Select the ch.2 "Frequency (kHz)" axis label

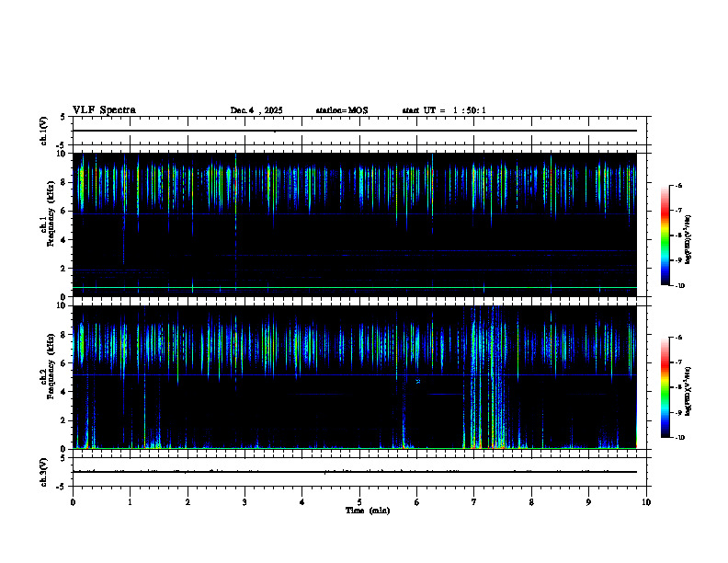tap(51, 366)
